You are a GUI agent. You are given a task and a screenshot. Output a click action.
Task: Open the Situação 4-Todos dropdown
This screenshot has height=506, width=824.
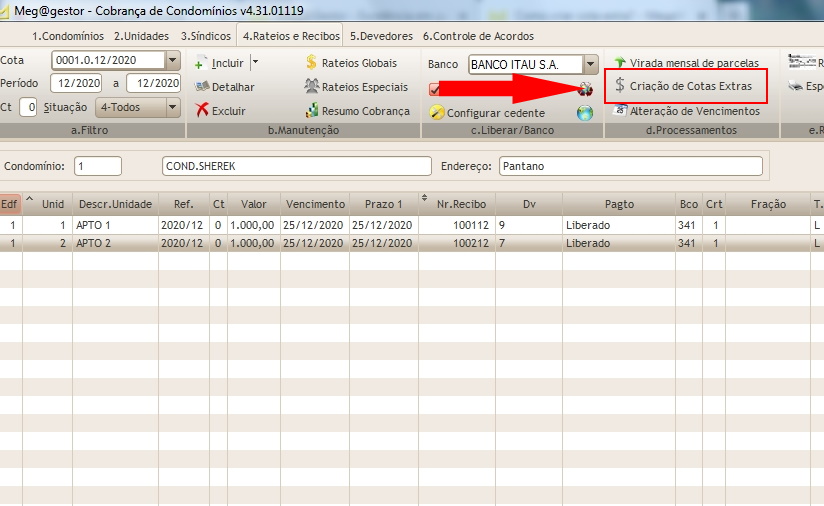172,107
